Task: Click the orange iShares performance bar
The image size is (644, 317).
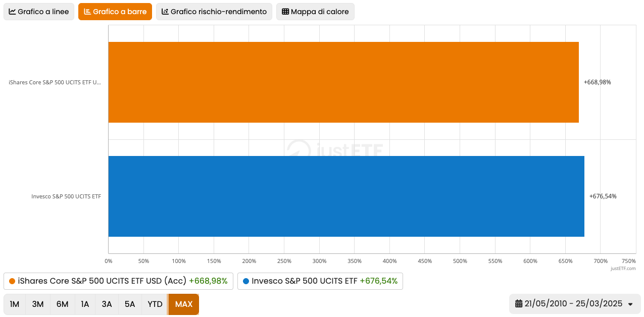Action: click(343, 82)
